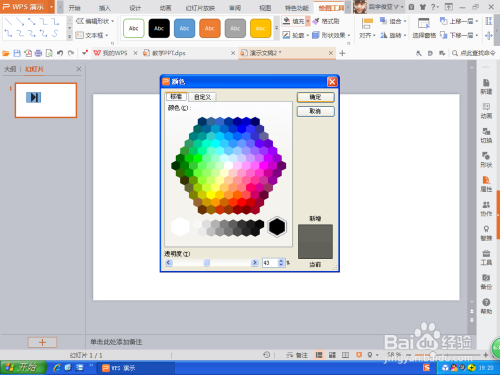
Task: Click the 取消 (Cancel) button in the color dialog
Action: [315, 111]
